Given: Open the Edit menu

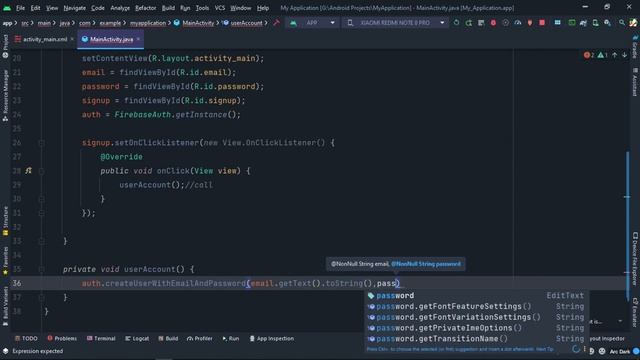Looking at the screenshot, I should pyautogui.click(x=36, y=8).
